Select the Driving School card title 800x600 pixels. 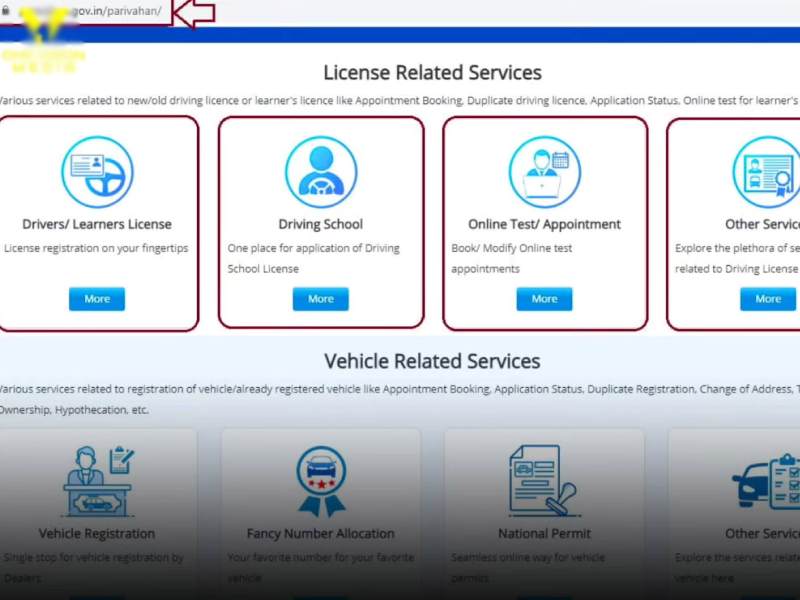point(320,224)
